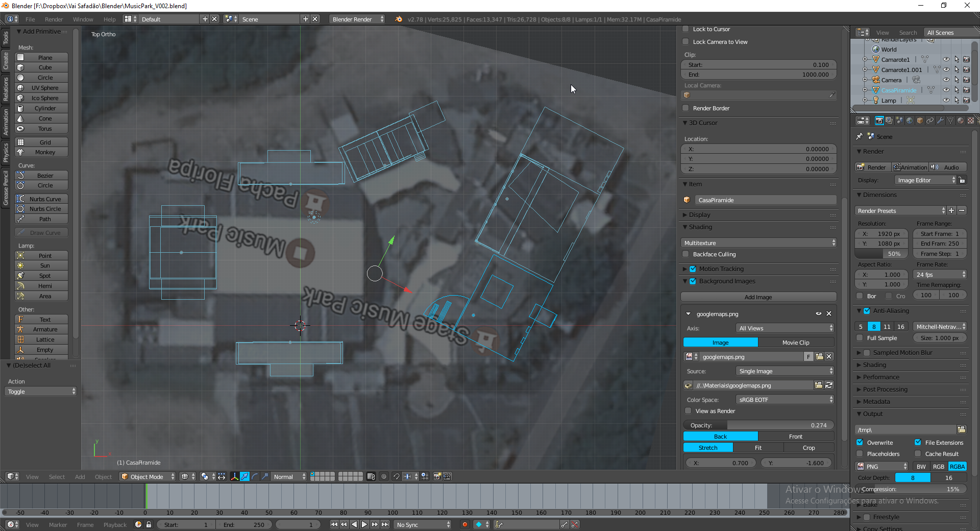980x531 pixels.
Task: Open Render properties tab camera icon
Action: pyautogui.click(x=879, y=120)
